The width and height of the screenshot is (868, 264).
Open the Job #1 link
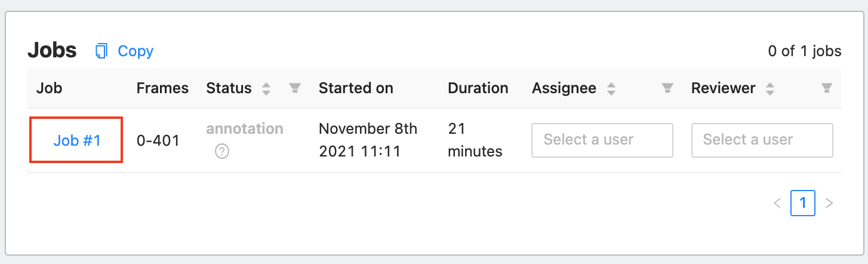76,140
